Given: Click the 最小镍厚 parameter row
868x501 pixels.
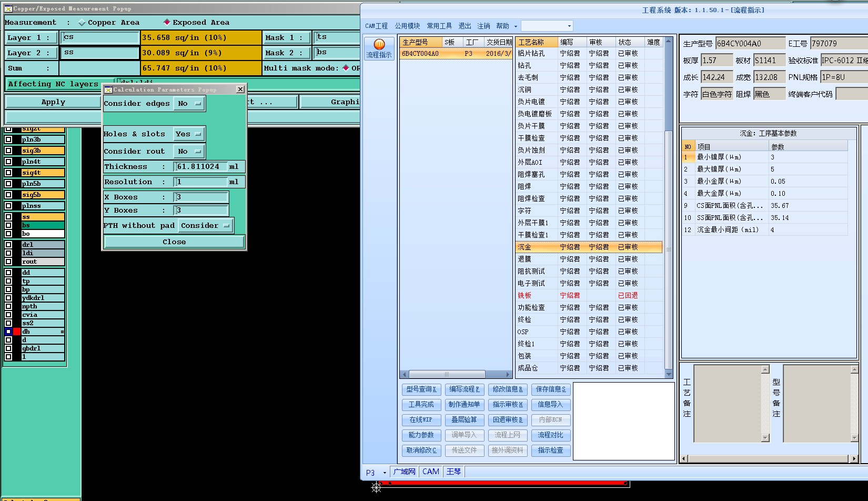Looking at the screenshot, I should 765,157.
